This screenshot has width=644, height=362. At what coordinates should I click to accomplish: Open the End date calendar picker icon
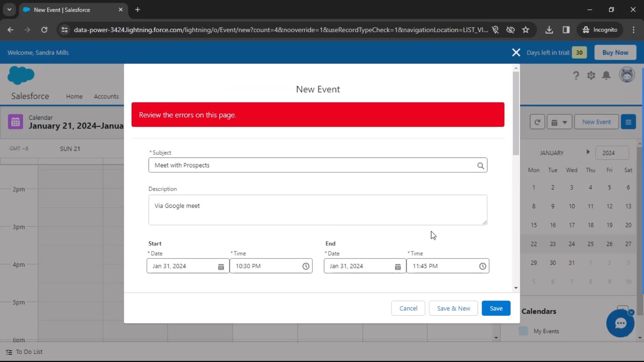pos(398,266)
